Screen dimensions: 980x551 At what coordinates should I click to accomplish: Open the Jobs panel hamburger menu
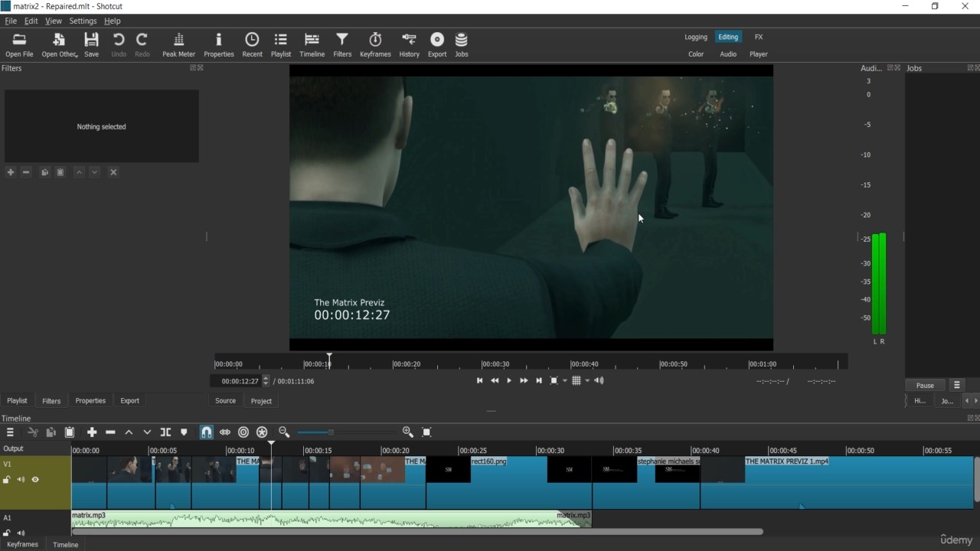(x=957, y=386)
